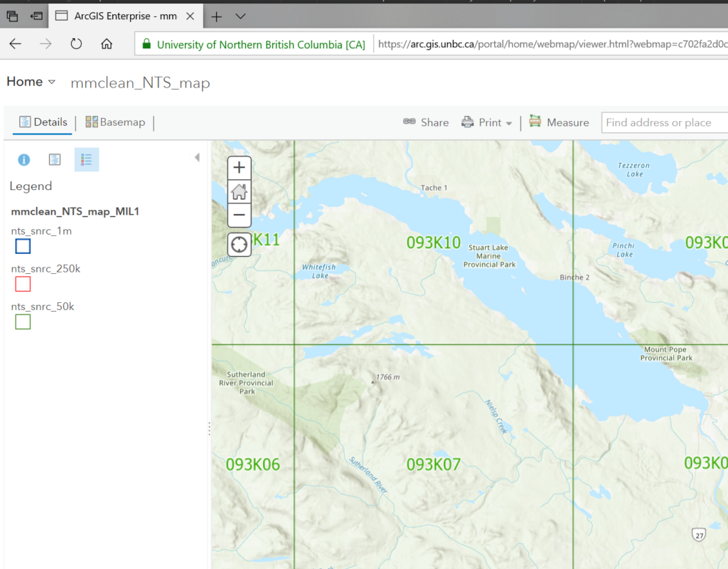Refresh the page in the browser
728x569 pixels.
coord(76,43)
